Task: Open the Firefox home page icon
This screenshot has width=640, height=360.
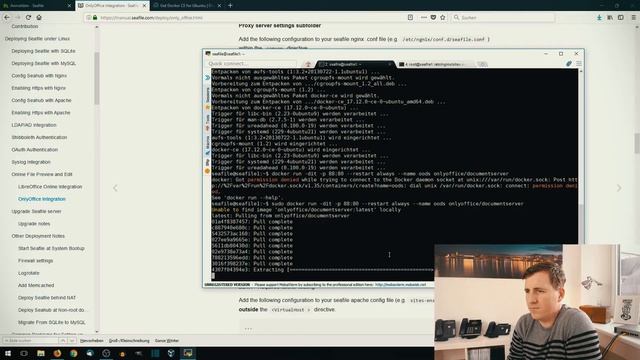Action: (x=39, y=18)
